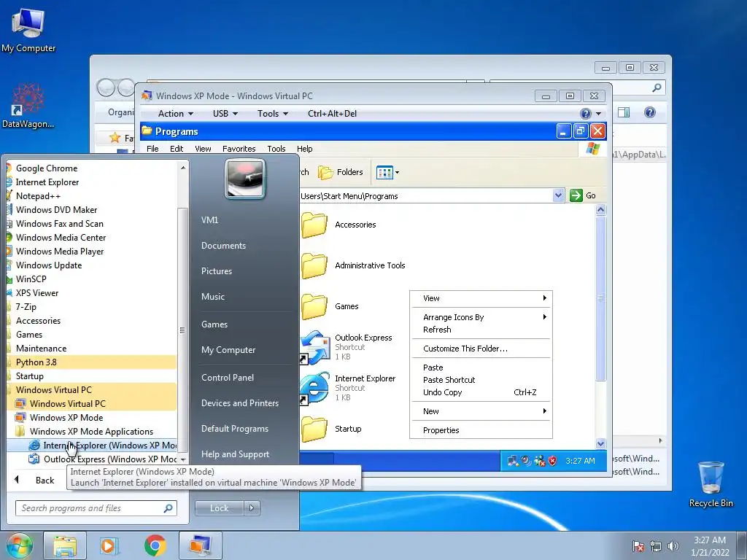The image size is (747, 560).
Task: Toggle preview pane in background Explorer window
Action: coord(624,112)
